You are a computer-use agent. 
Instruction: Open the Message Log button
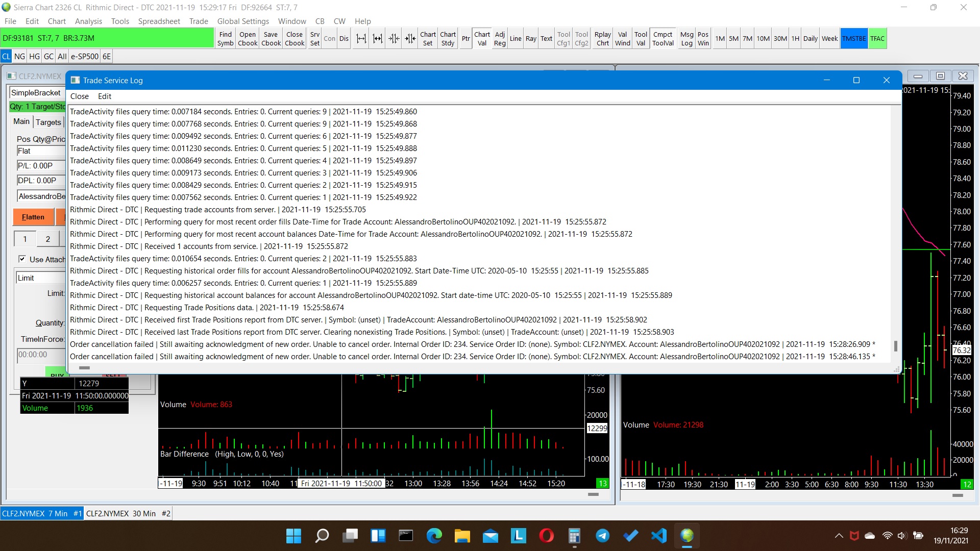[x=687, y=38]
